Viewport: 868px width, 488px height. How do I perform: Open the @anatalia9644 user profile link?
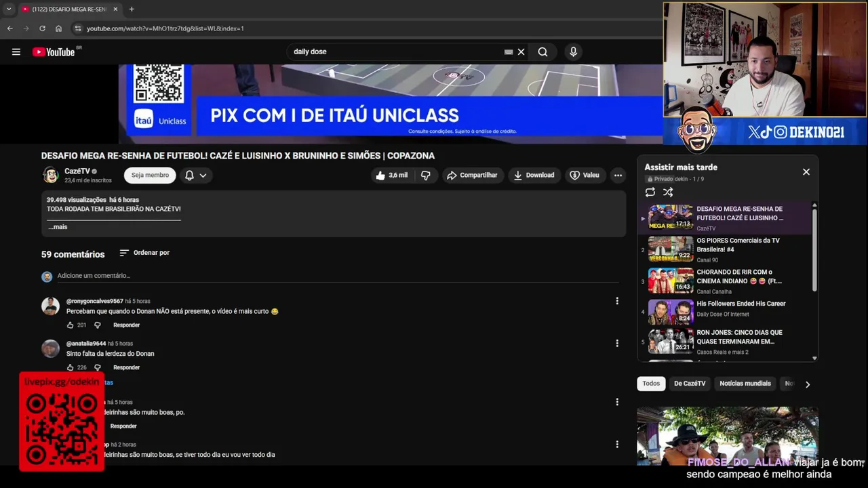coord(86,344)
